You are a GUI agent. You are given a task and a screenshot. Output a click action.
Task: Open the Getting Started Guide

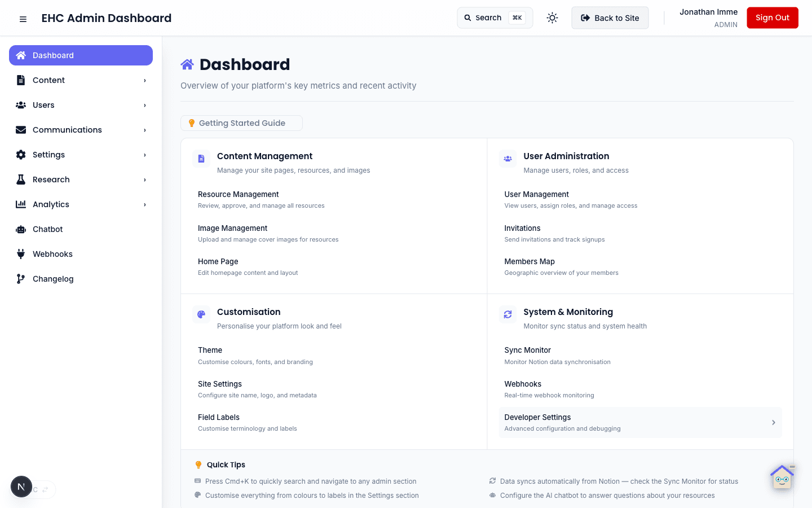pyautogui.click(x=241, y=123)
